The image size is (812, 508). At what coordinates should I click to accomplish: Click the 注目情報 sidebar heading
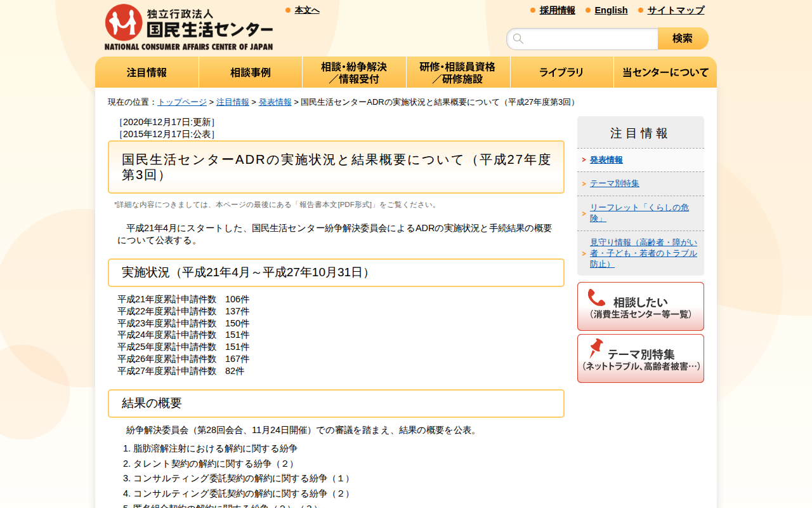(x=639, y=133)
